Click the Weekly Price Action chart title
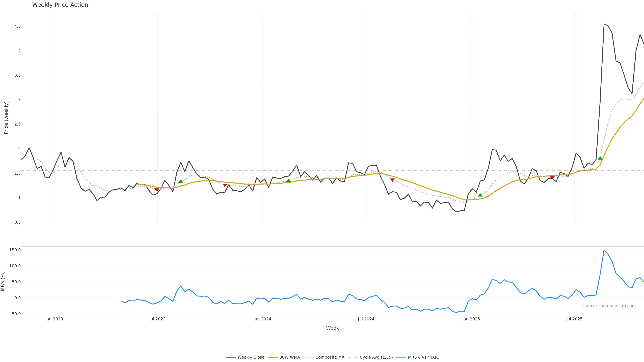 (60, 5)
